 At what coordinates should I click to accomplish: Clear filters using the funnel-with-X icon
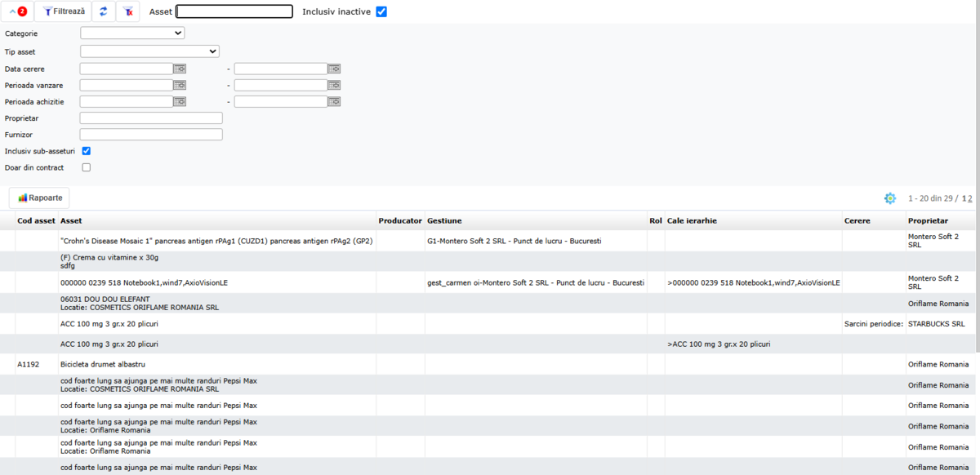[x=127, y=11]
